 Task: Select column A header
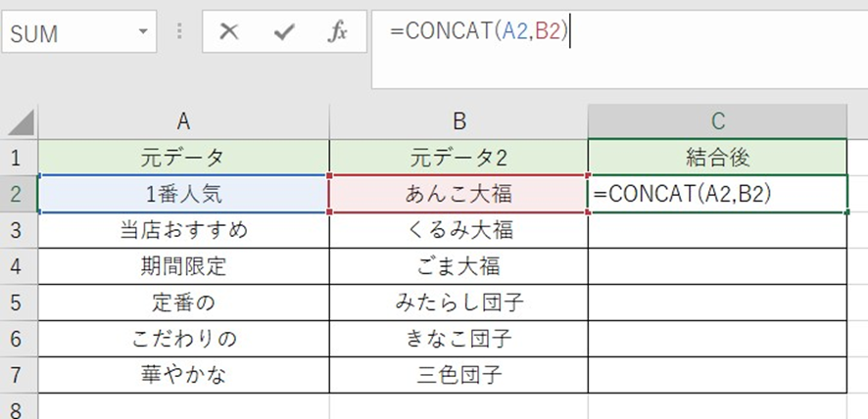click(183, 121)
